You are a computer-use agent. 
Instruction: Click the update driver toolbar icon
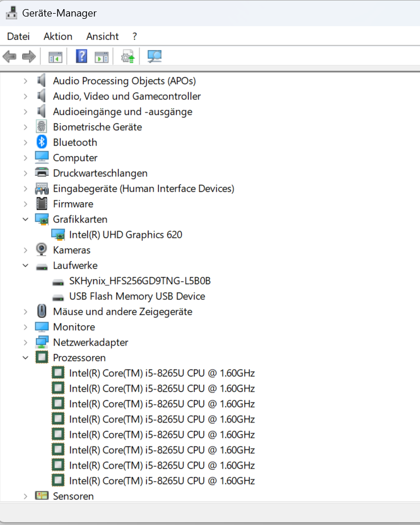pos(127,56)
